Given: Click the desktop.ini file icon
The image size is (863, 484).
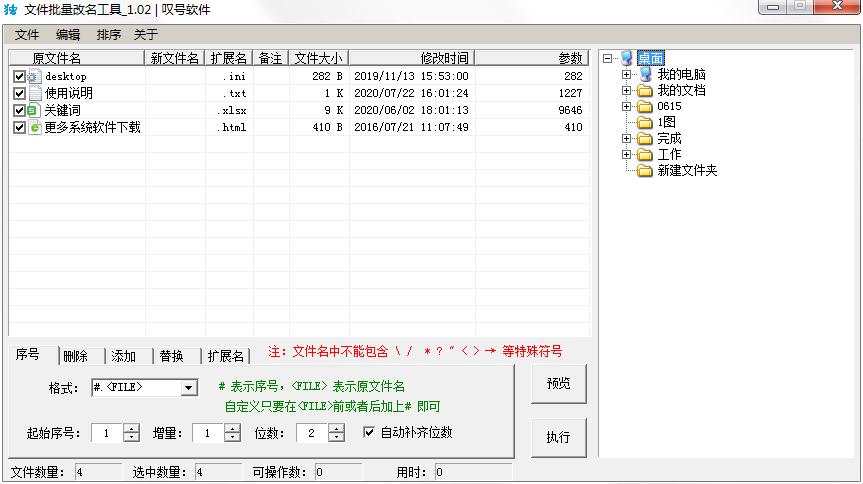Looking at the screenshot, I should coord(35,76).
